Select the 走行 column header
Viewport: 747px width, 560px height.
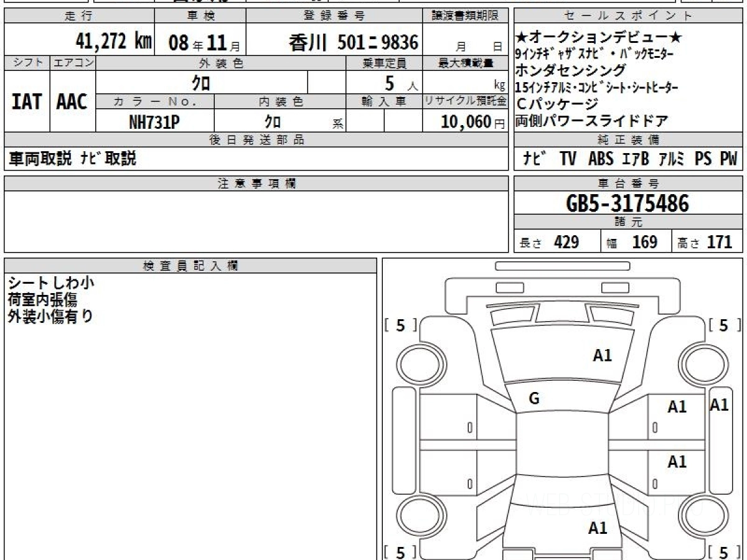(x=79, y=16)
